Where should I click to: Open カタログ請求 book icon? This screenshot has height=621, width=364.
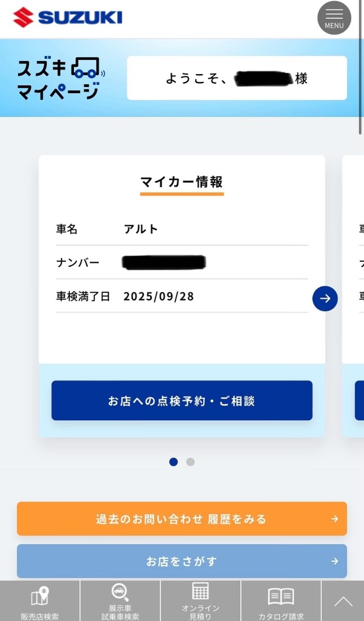tap(281, 597)
